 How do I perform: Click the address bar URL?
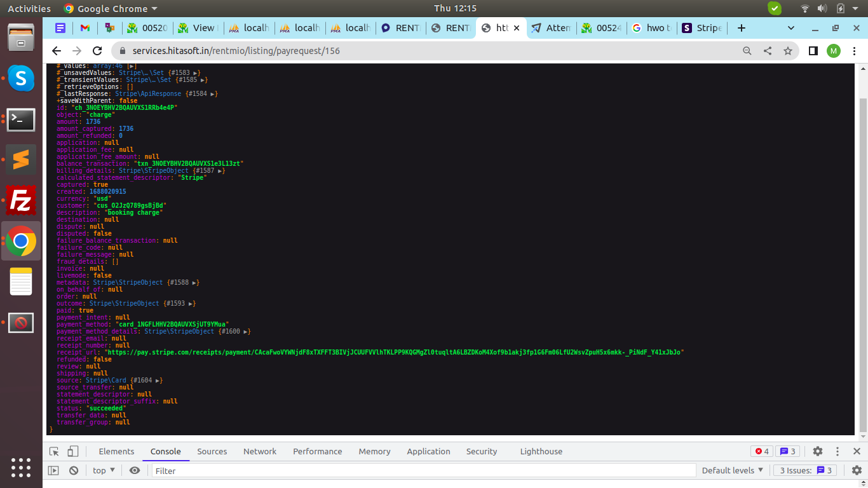tap(236, 51)
